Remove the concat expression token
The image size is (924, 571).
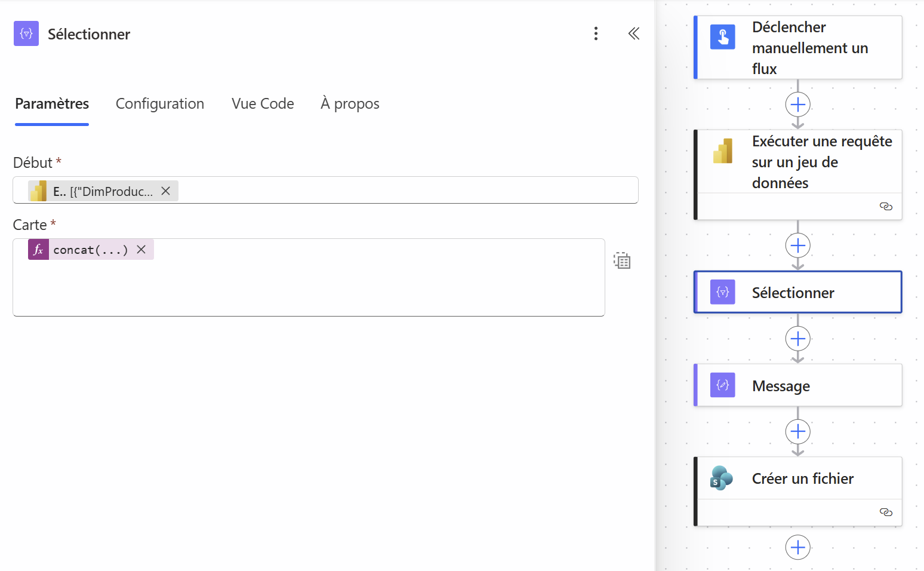[x=141, y=250]
